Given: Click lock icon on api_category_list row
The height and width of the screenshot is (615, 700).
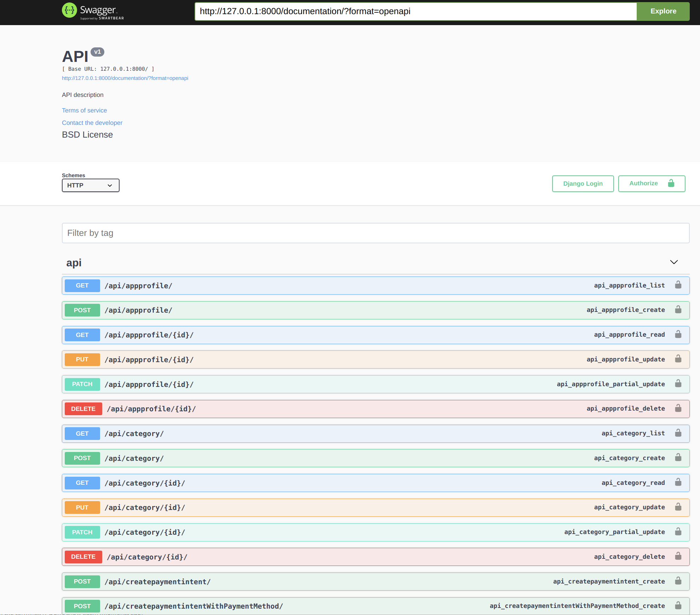Looking at the screenshot, I should 678,433.
